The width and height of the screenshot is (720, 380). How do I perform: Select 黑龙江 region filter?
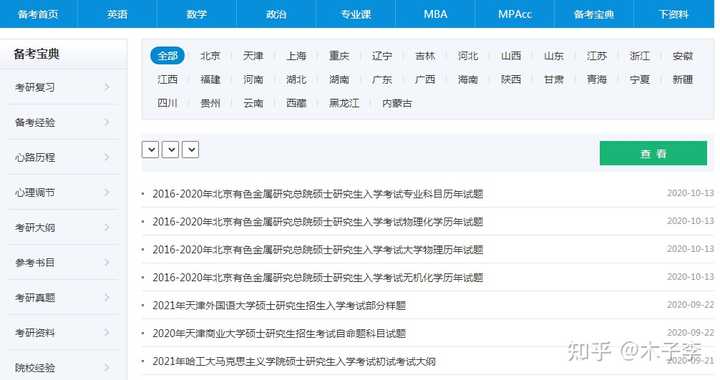pyautogui.click(x=344, y=103)
